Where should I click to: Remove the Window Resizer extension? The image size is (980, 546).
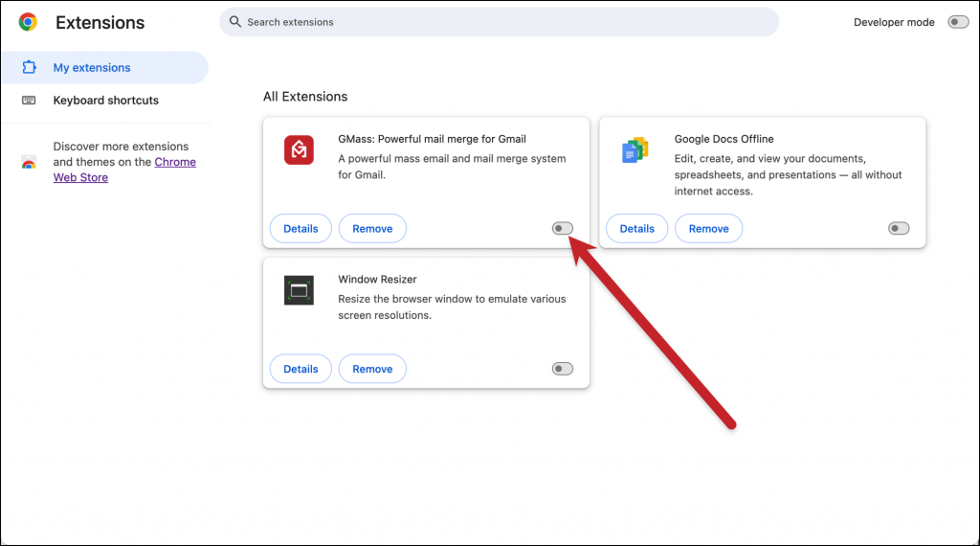pos(372,369)
